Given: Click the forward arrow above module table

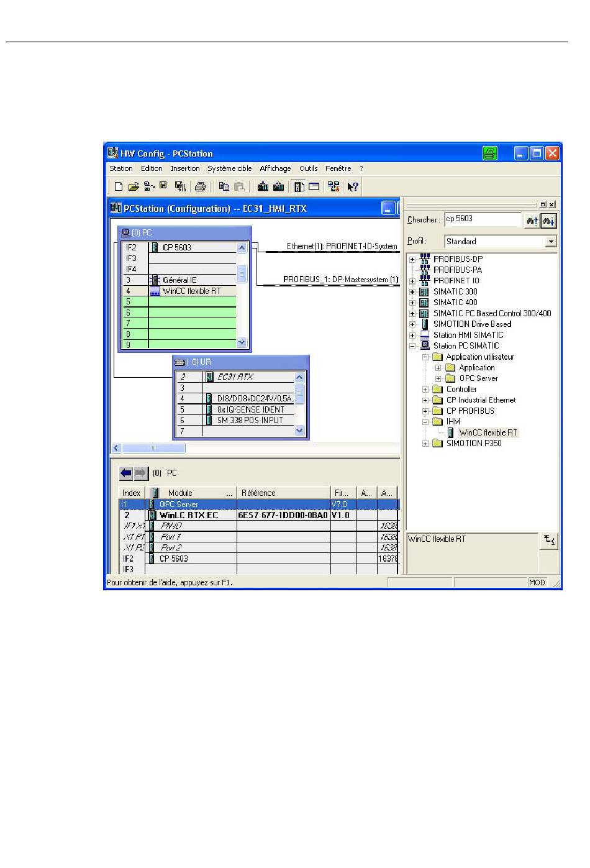Looking at the screenshot, I should [x=141, y=473].
